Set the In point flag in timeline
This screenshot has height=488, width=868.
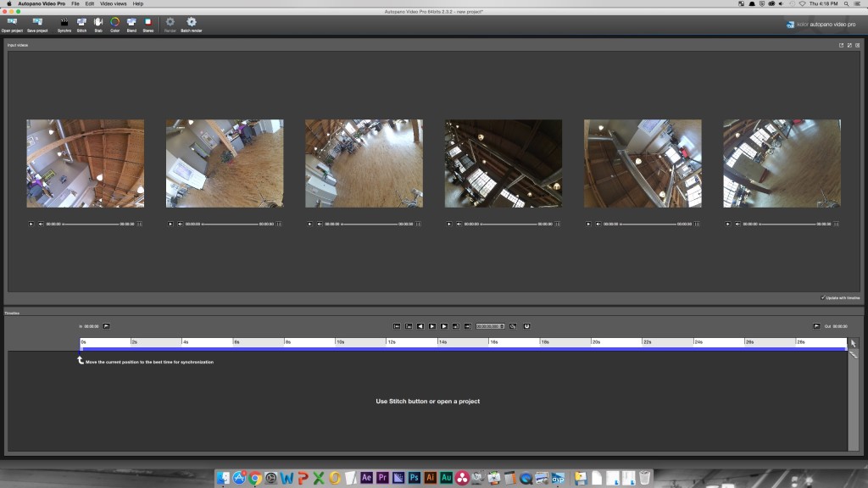point(106,326)
